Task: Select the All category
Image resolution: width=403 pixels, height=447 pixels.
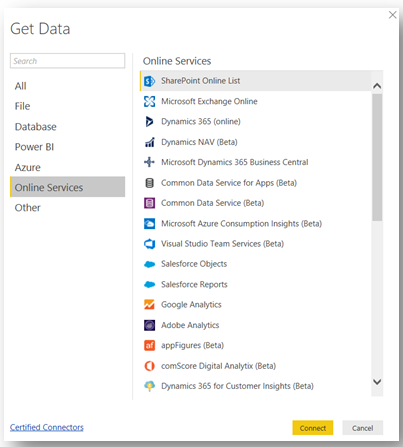Action: [67, 86]
